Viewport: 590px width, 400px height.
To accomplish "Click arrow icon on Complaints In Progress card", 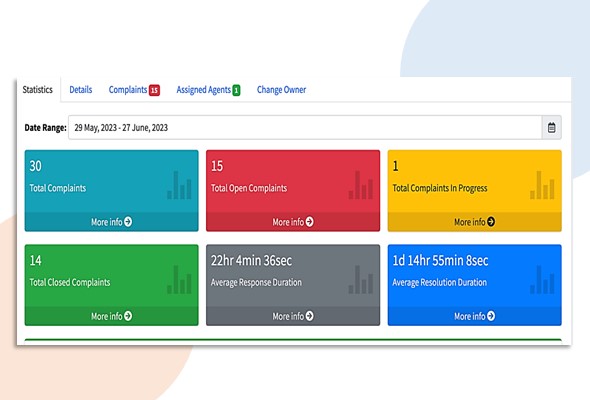I will coord(491,222).
